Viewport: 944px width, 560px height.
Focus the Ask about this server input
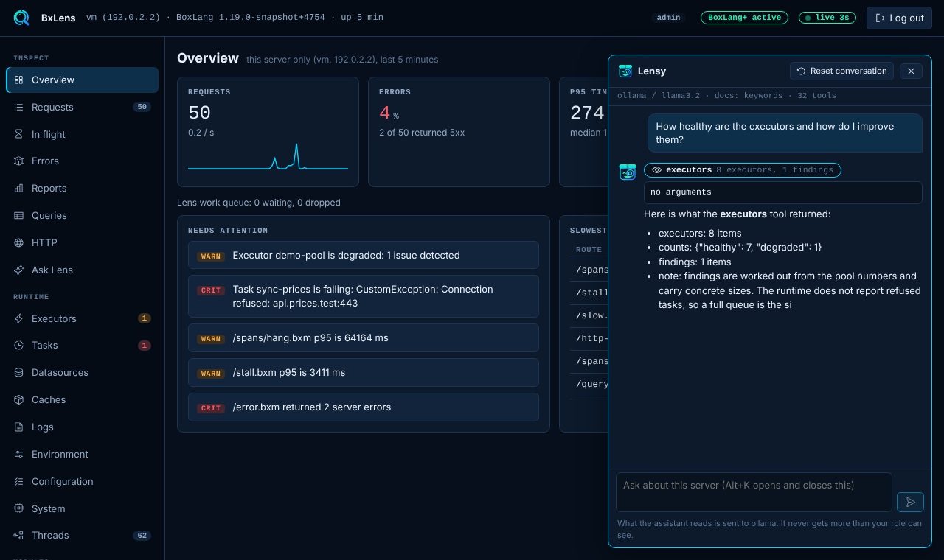754,492
